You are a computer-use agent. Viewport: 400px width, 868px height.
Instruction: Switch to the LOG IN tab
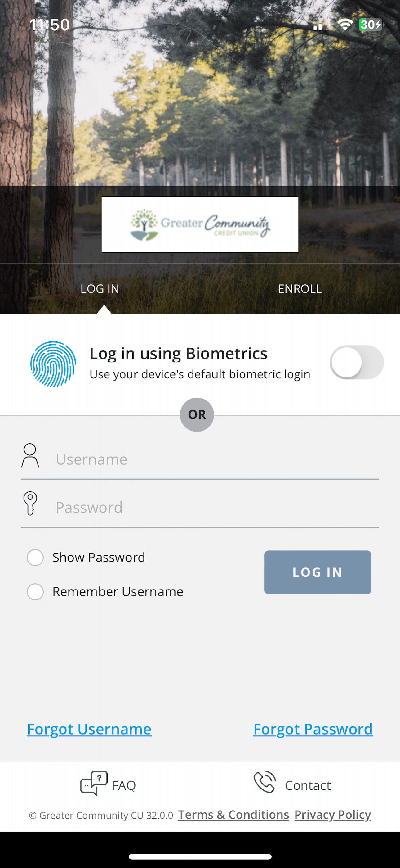point(100,289)
